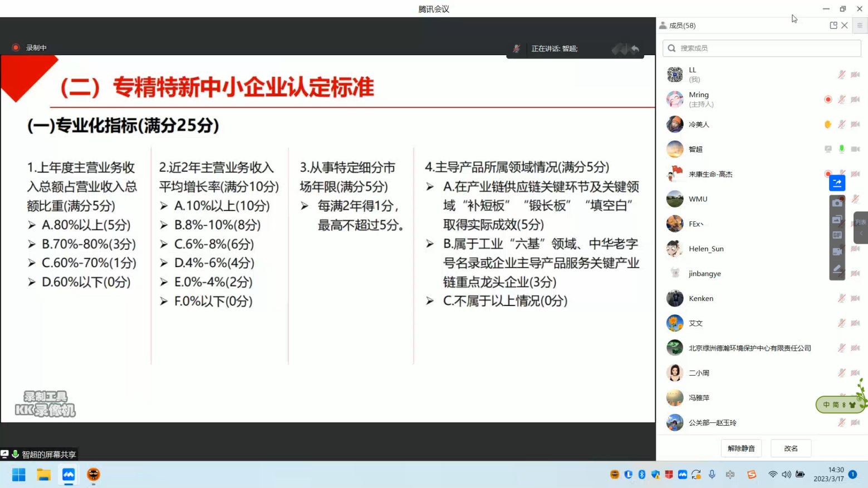868x488 pixels.
Task: Click the 搜索成员 search field
Action: coord(762,48)
